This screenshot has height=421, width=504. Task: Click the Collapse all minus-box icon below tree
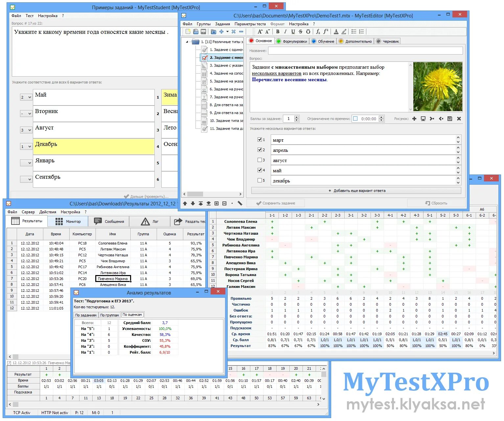click(224, 203)
